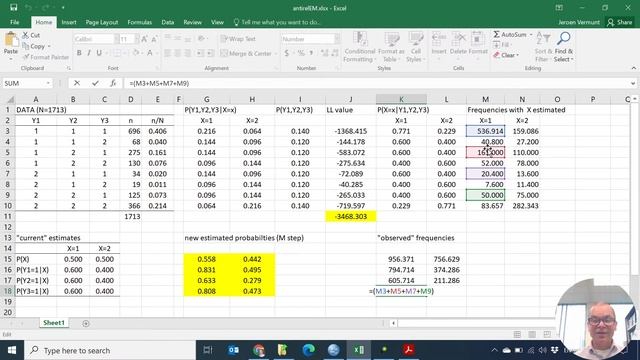640x360 pixels.
Task: Click the Cut scissors button
Action: click(31, 35)
